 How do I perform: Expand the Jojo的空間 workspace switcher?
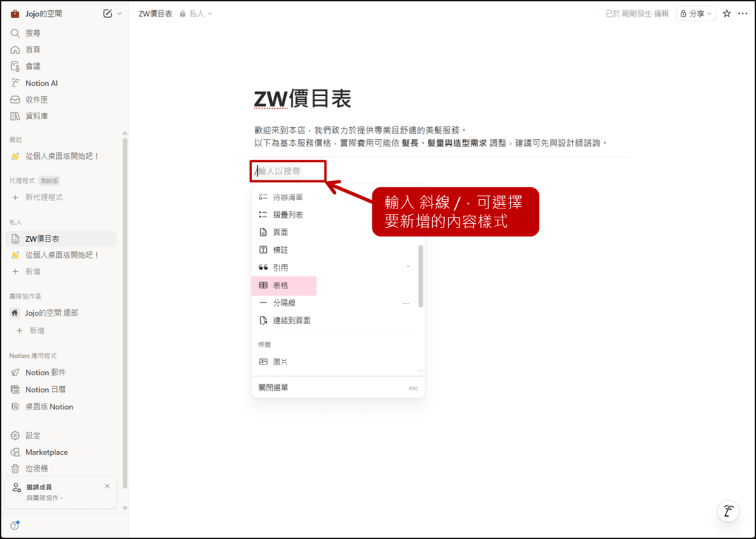click(44, 13)
